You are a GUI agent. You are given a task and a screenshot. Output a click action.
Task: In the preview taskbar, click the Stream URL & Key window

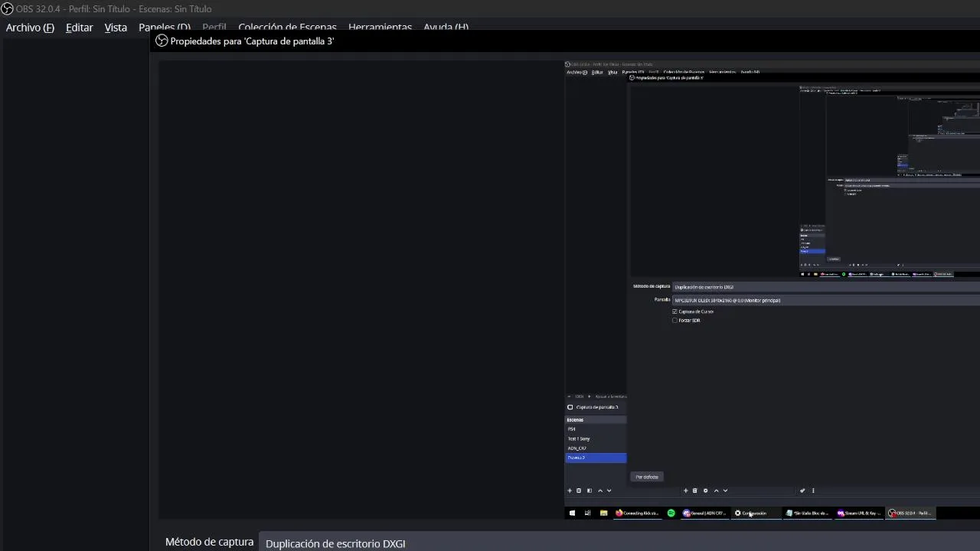point(859,513)
